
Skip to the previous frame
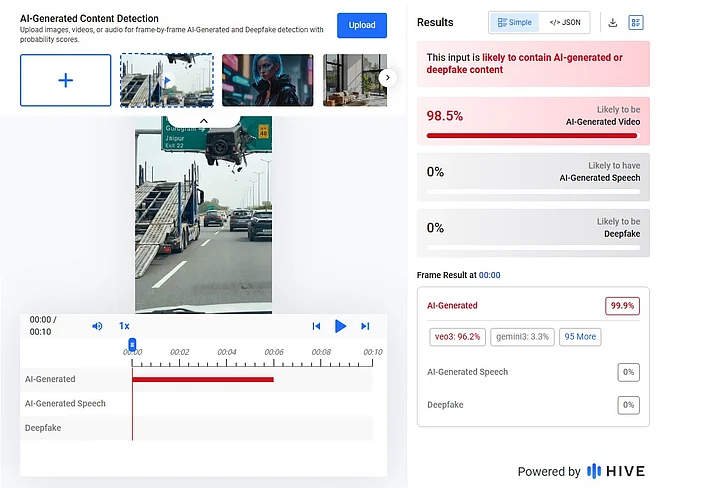pos(316,326)
